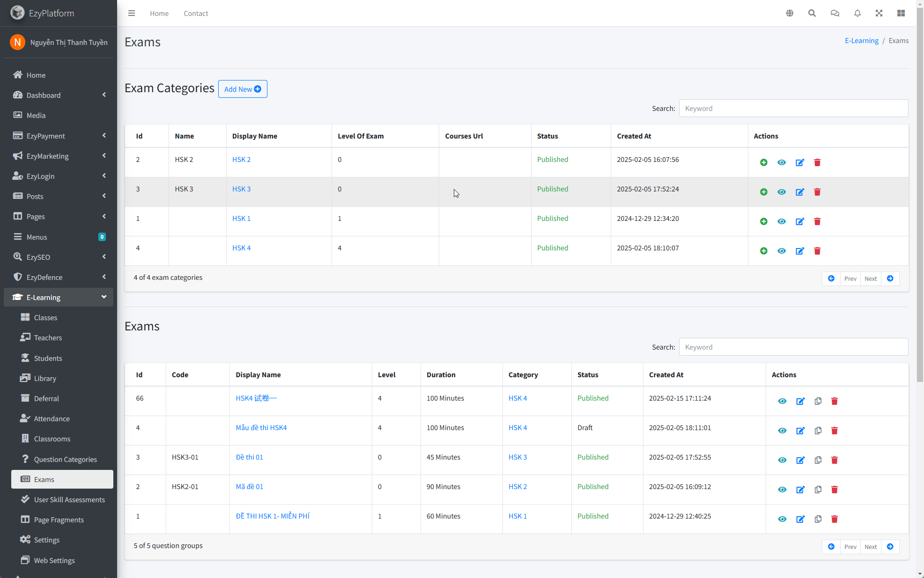The height and width of the screenshot is (578, 924).
Task: Expand the EzySEO sidebar menu
Action: [59, 257]
